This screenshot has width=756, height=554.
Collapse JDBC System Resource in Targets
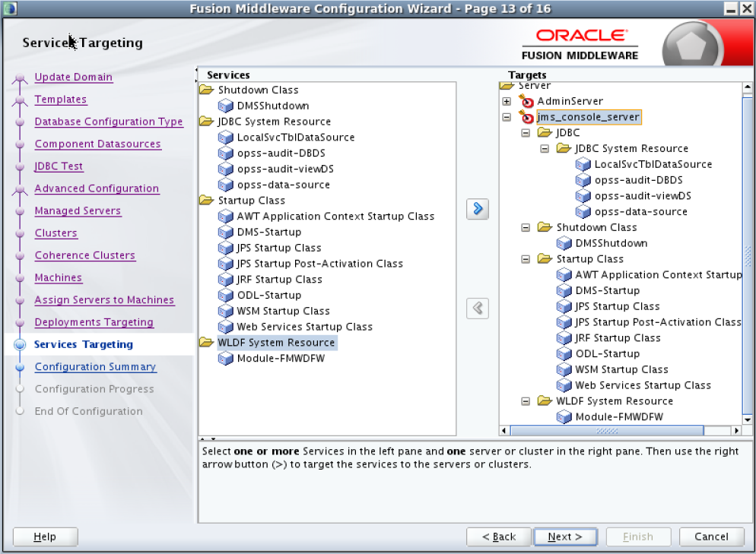coord(545,149)
